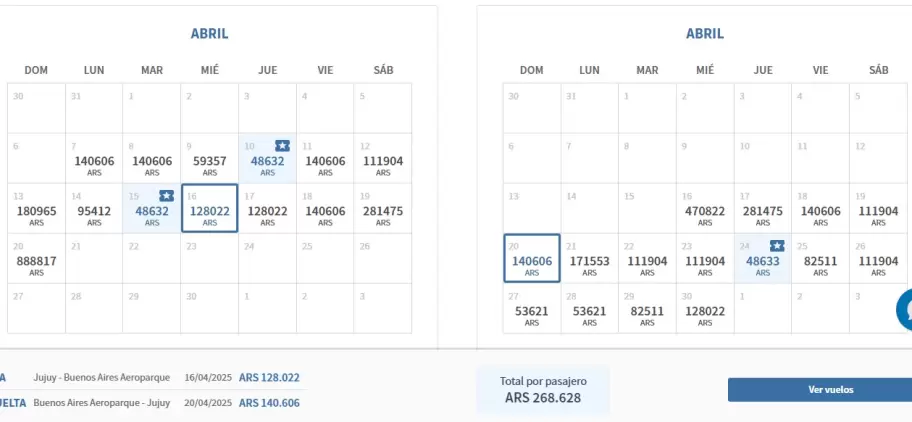Click return summary price ARS 140.606
This screenshot has height=422, width=912.
click(x=269, y=403)
